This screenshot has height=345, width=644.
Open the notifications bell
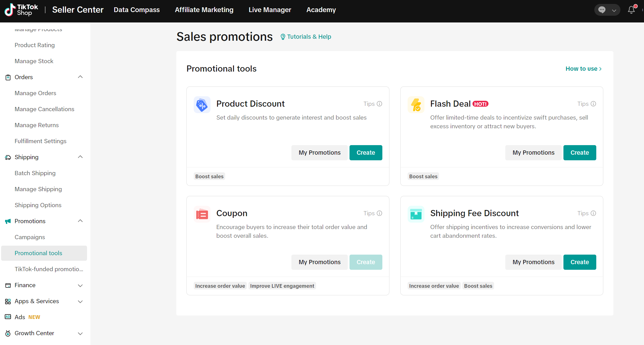[x=631, y=10]
